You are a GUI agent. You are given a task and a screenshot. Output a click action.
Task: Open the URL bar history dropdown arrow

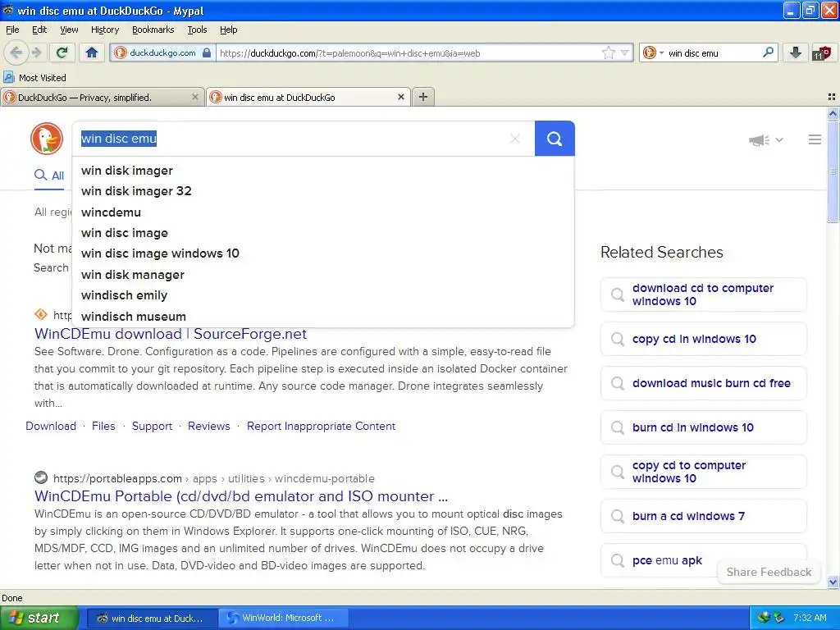point(624,52)
